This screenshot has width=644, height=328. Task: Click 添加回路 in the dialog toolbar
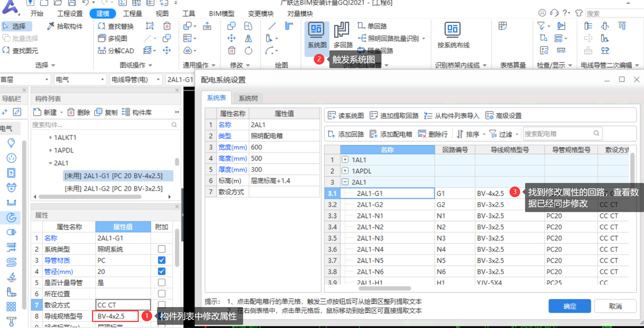(346, 134)
